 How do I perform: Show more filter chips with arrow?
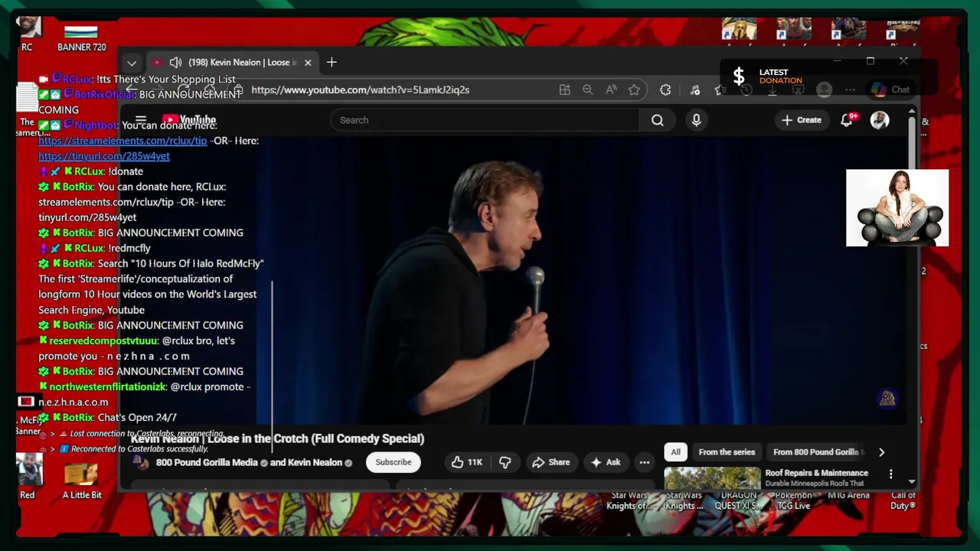881,452
